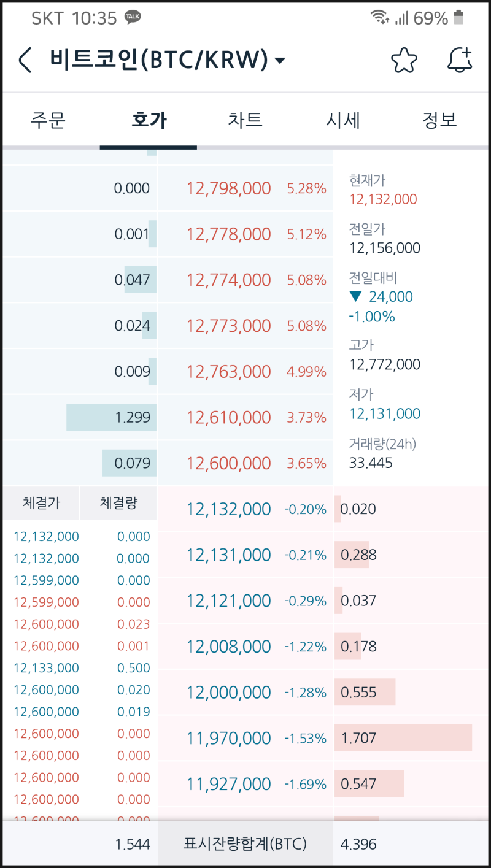
Task: Tap the 체결가 column header
Action: (x=40, y=502)
